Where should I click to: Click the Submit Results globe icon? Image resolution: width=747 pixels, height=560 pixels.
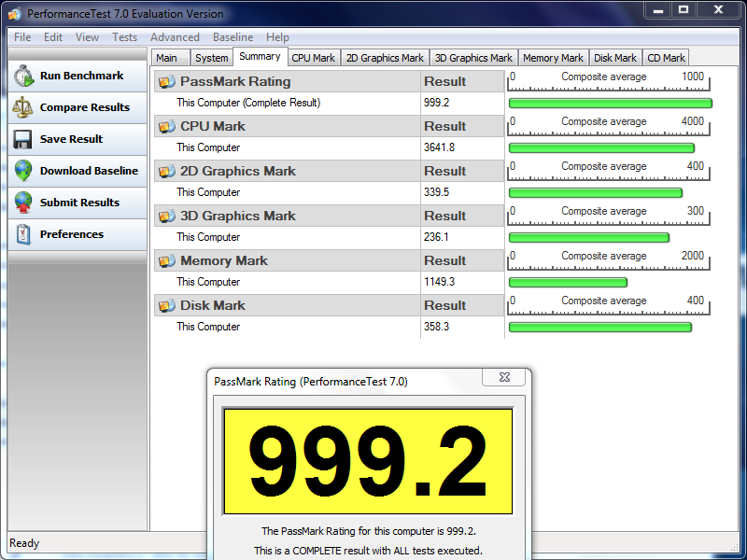coord(23,203)
